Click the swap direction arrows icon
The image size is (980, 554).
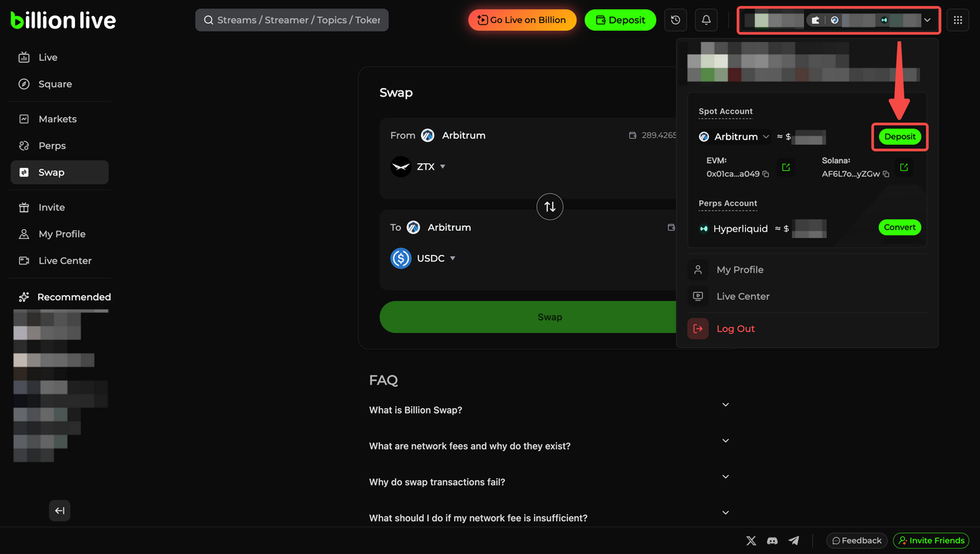point(550,207)
